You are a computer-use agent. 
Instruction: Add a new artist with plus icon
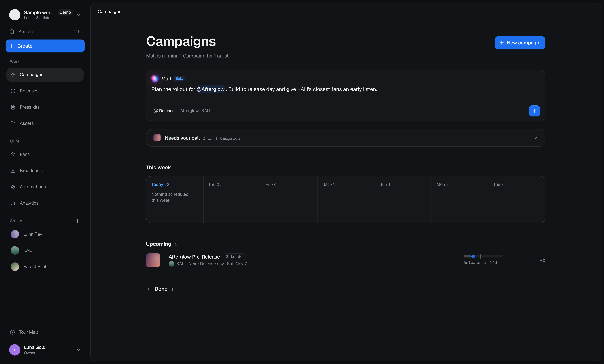click(x=77, y=221)
